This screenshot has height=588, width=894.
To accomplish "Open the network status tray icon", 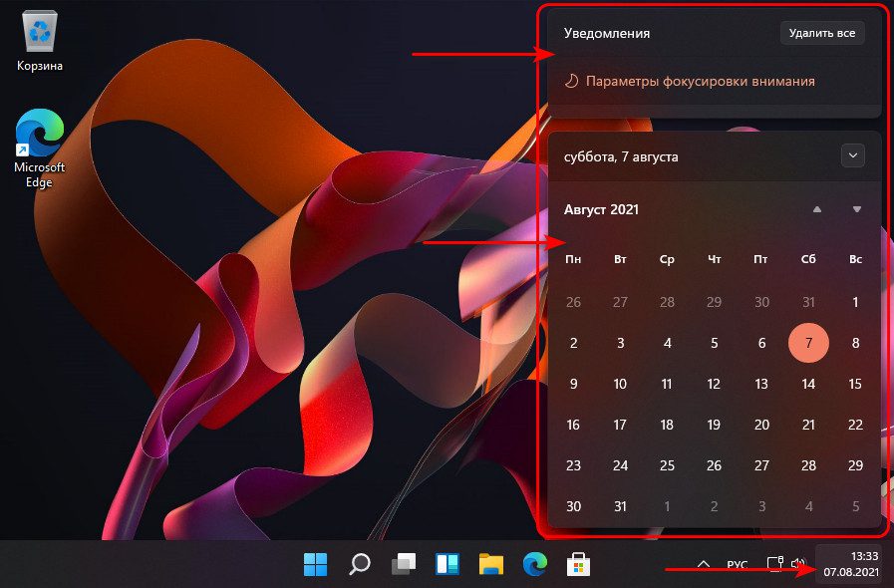I will pos(774,564).
